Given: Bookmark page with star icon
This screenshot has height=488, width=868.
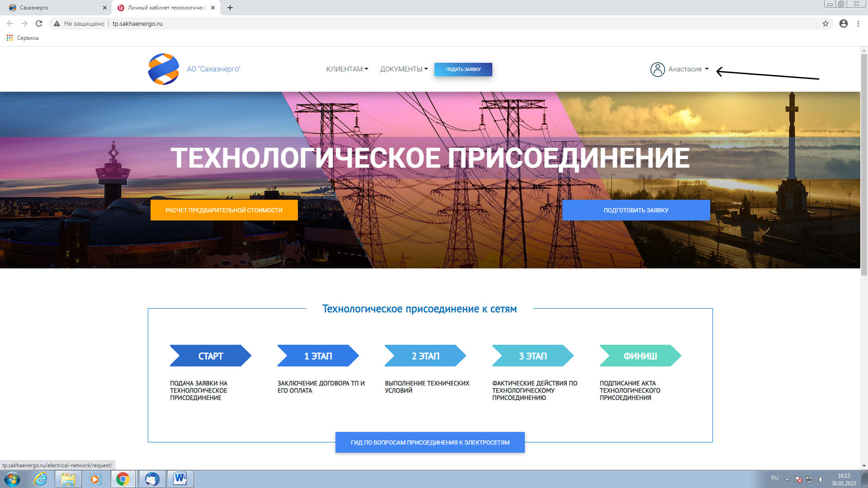Looking at the screenshot, I should point(826,23).
